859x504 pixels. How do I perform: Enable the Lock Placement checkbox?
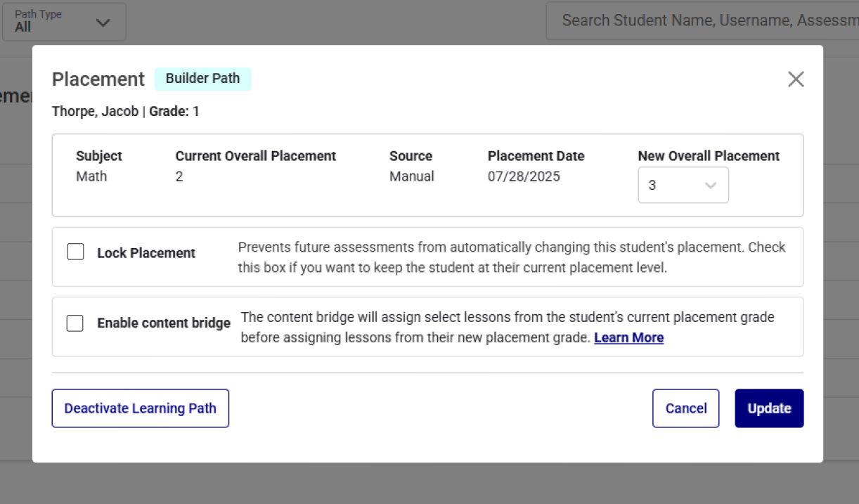(x=75, y=251)
